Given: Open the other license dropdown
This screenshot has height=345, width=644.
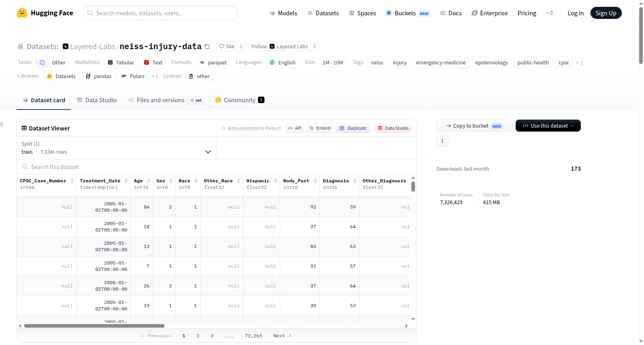Looking at the screenshot, I should [200, 76].
